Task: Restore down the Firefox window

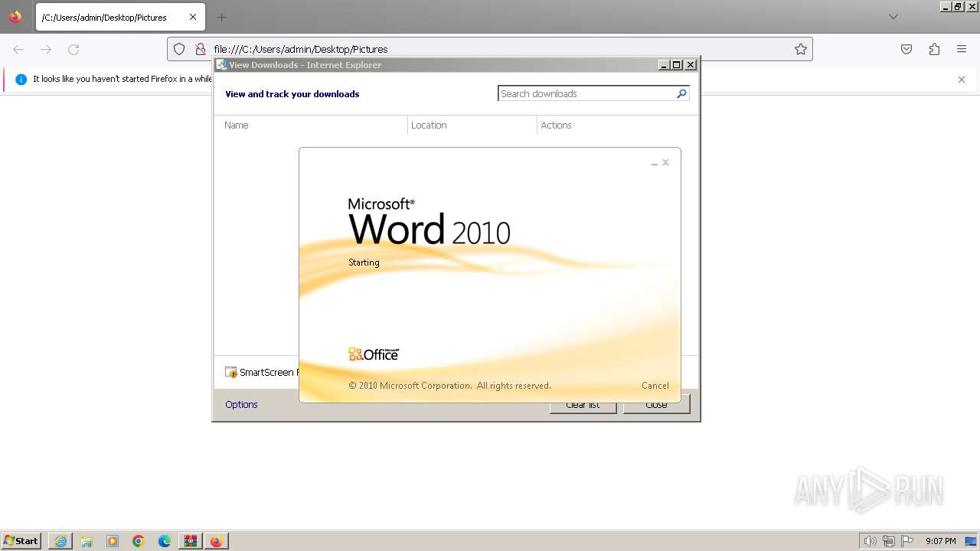Action: (958, 6)
